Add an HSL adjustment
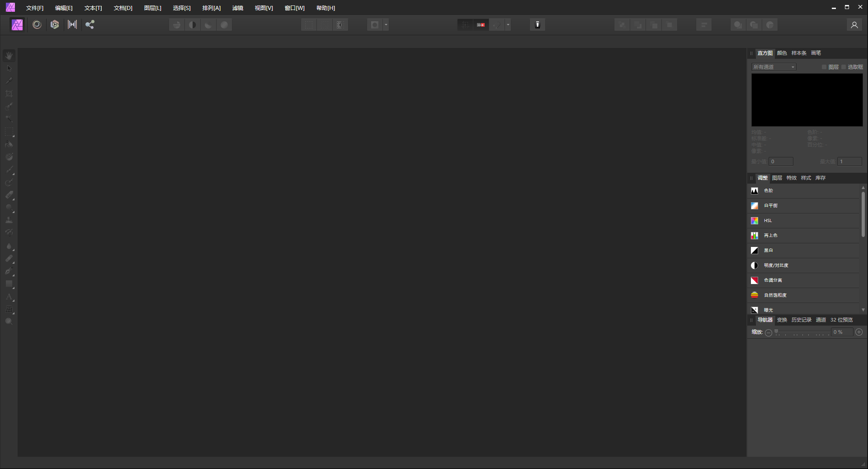The width and height of the screenshot is (868, 469). point(804,221)
